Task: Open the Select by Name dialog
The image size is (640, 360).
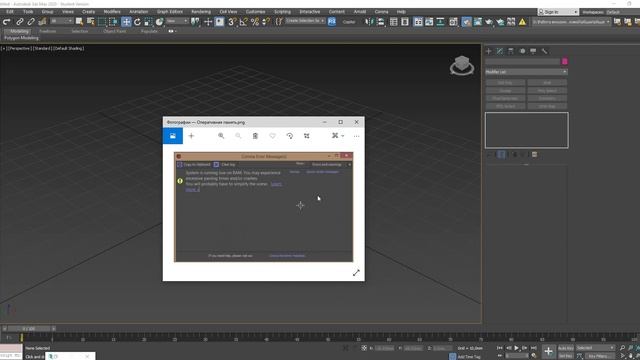Action: coord(91,22)
